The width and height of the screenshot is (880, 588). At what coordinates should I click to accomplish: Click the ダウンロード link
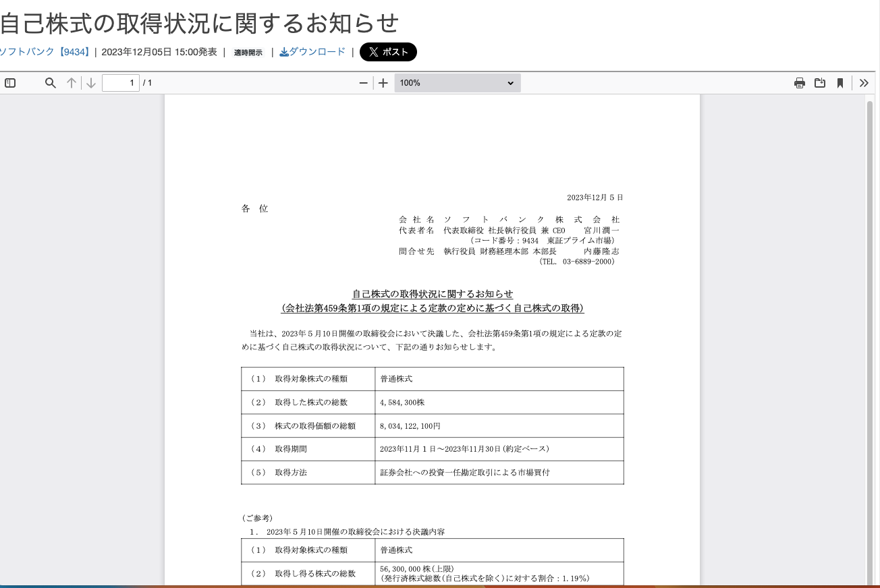[312, 52]
